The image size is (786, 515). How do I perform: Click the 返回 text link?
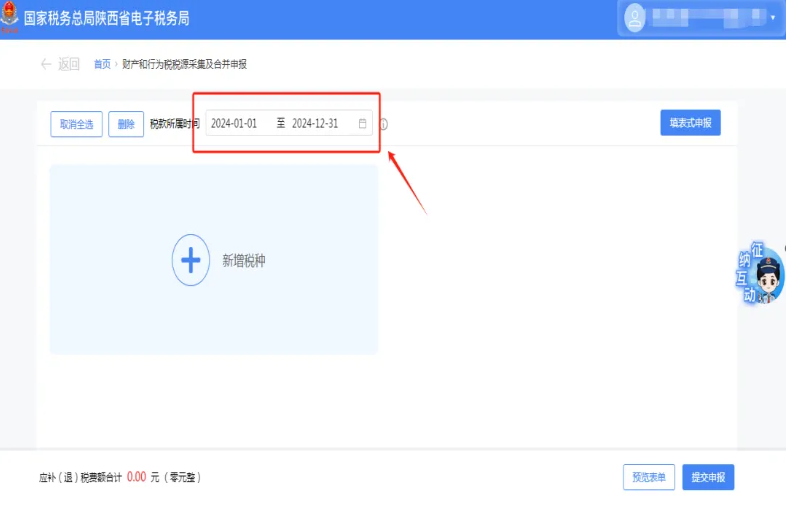click(68, 64)
